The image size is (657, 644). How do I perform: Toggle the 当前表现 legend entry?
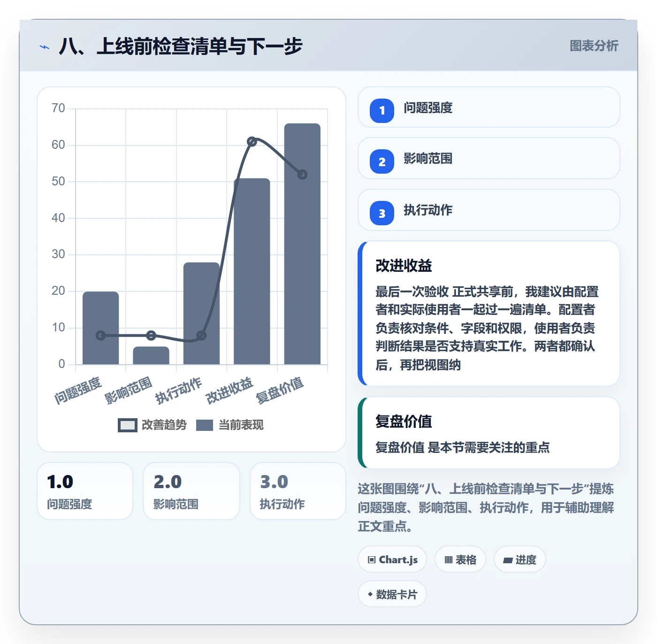pos(229,425)
